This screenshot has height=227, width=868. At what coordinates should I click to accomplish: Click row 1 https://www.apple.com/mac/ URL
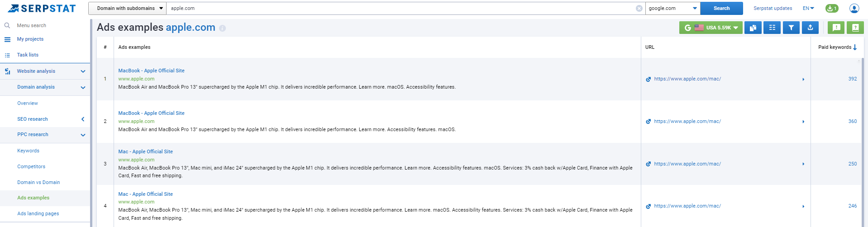pyautogui.click(x=687, y=79)
